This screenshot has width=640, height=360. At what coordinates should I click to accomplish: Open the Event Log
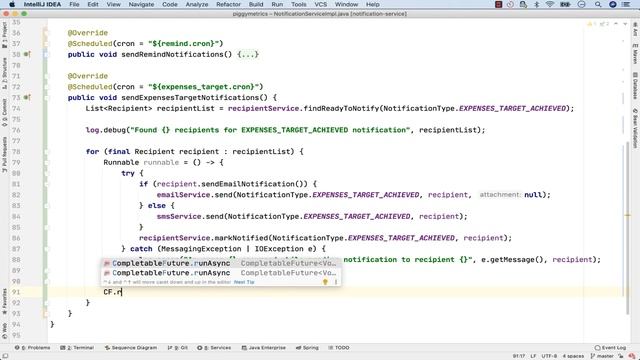[x=610, y=348]
